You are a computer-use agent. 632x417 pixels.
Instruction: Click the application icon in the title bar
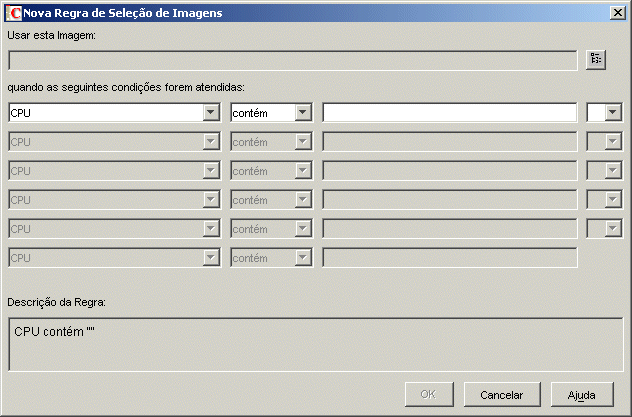pyautogui.click(x=14, y=13)
